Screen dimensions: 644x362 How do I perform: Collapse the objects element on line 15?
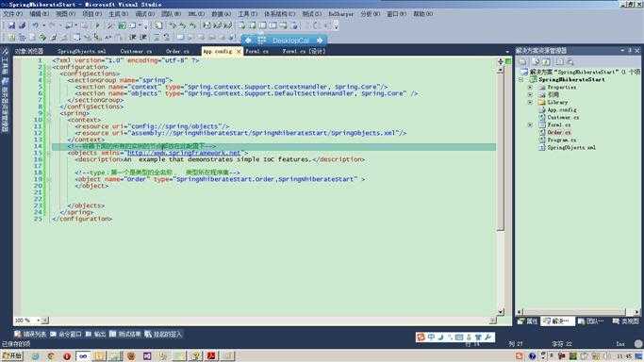[x=48, y=153]
